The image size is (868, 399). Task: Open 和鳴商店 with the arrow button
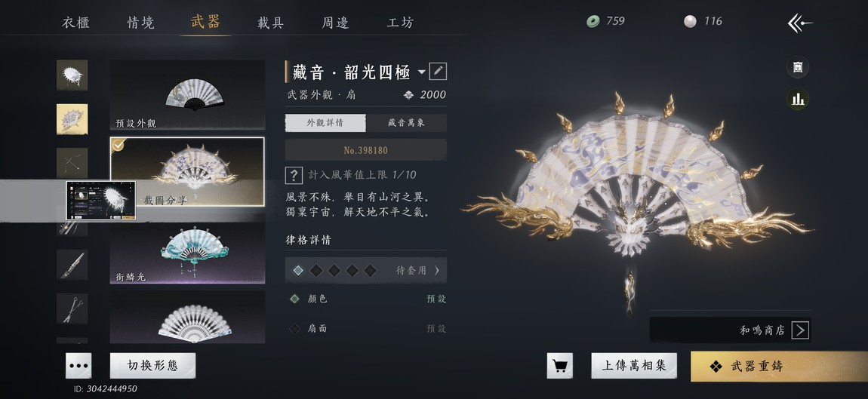(800, 330)
